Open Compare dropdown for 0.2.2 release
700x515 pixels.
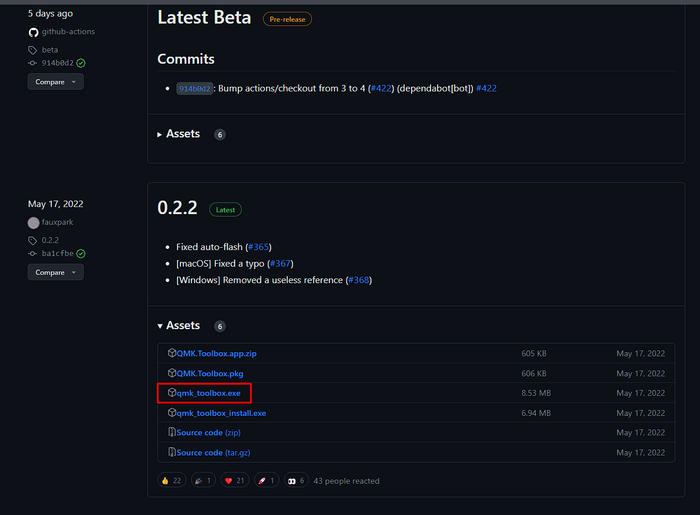[56, 272]
